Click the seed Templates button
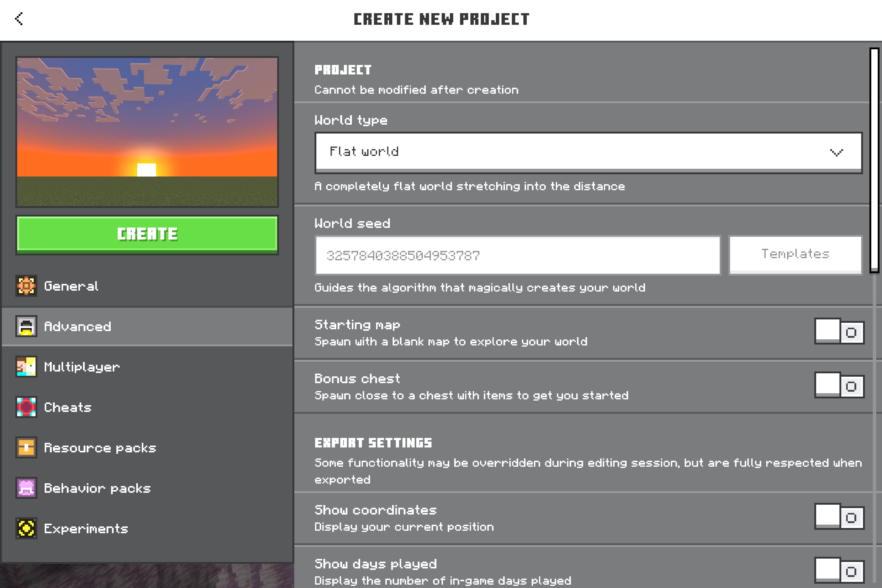The width and height of the screenshot is (882, 588). pos(795,254)
